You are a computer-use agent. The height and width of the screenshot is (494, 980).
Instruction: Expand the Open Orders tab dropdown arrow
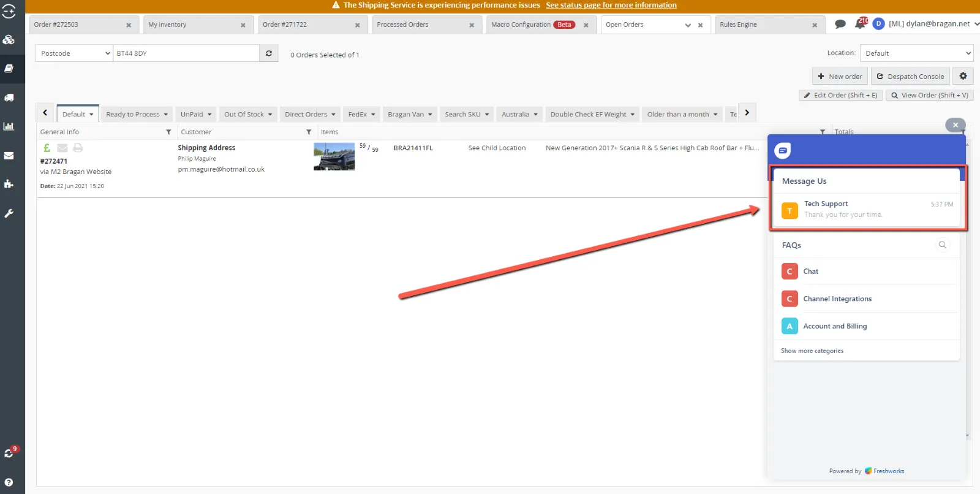click(x=688, y=25)
